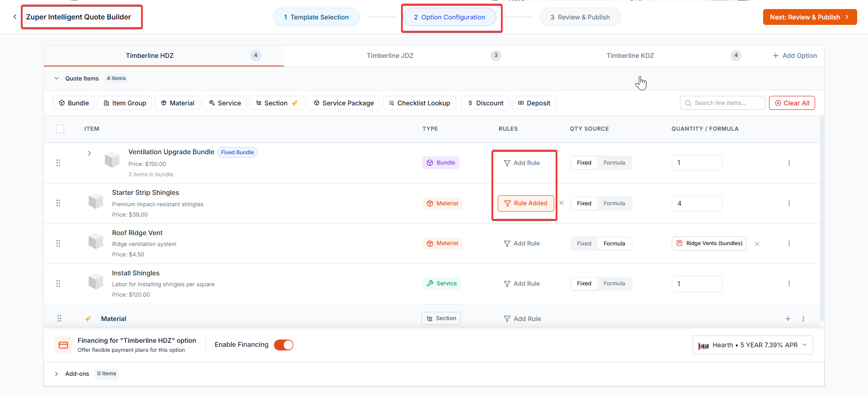Remove Ridge Vents formula from Roof Ridge Vent
868x397 pixels.
point(757,244)
